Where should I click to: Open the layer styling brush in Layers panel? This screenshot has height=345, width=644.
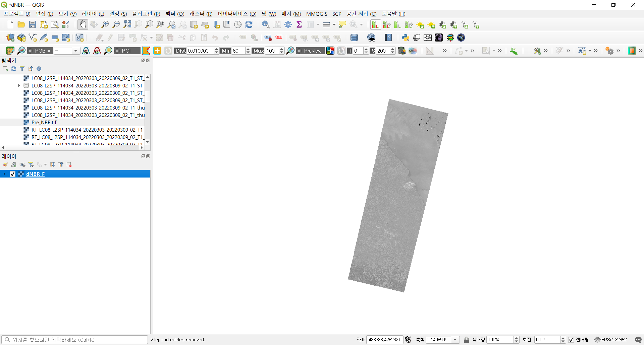click(x=5, y=164)
